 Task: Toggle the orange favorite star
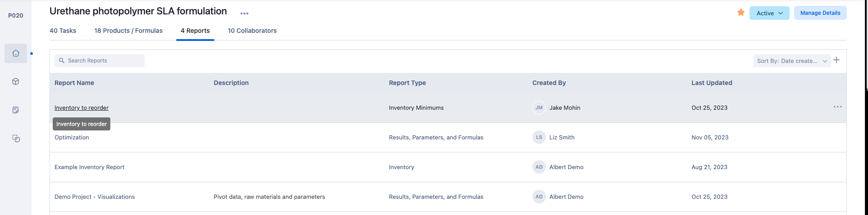(x=741, y=13)
